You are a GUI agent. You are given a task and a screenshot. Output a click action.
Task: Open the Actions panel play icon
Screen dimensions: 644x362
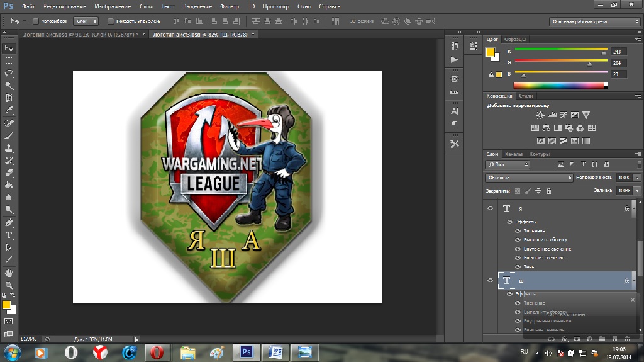coord(454,60)
